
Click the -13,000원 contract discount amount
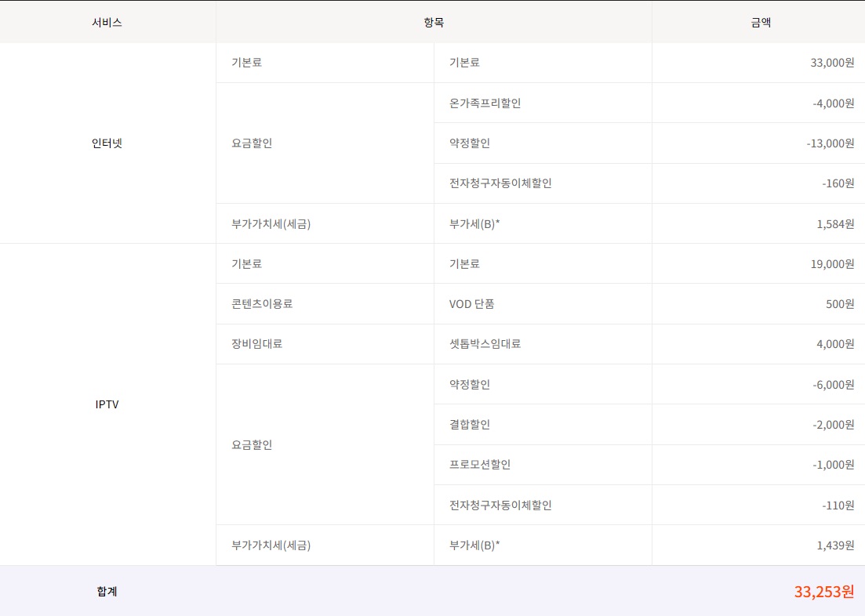pyautogui.click(x=830, y=143)
